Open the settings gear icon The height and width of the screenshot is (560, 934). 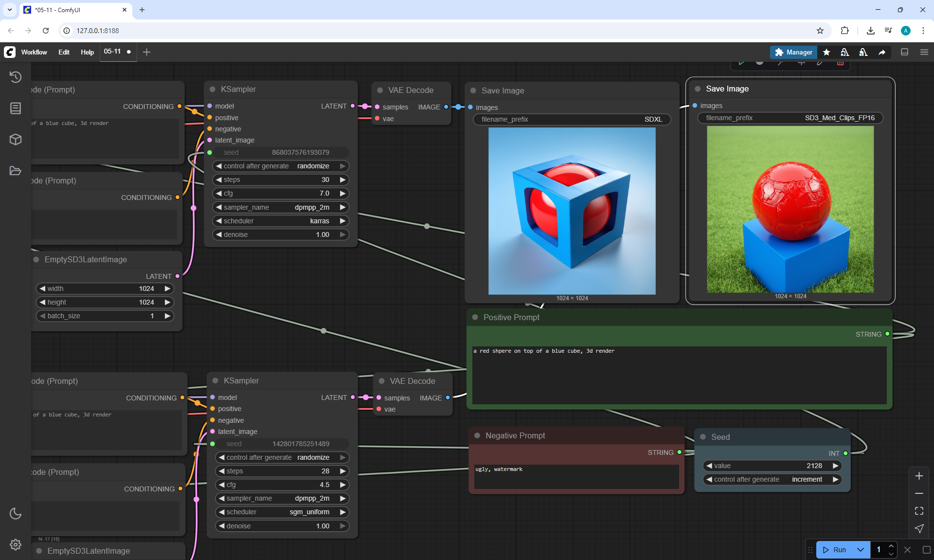[x=16, y=544]
